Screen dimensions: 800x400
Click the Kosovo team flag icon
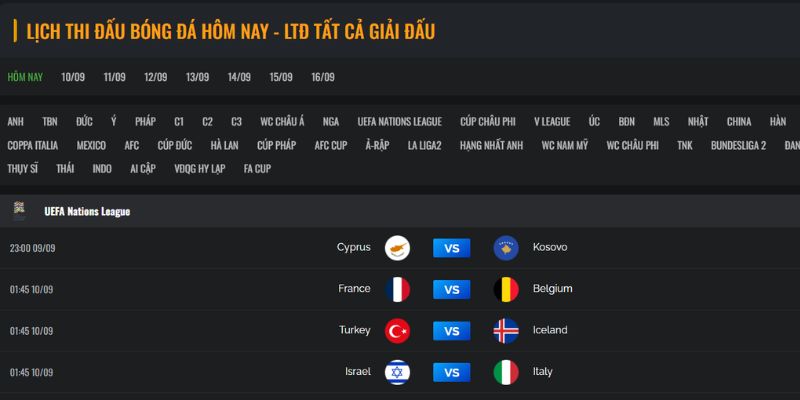(x=506, y=248)
